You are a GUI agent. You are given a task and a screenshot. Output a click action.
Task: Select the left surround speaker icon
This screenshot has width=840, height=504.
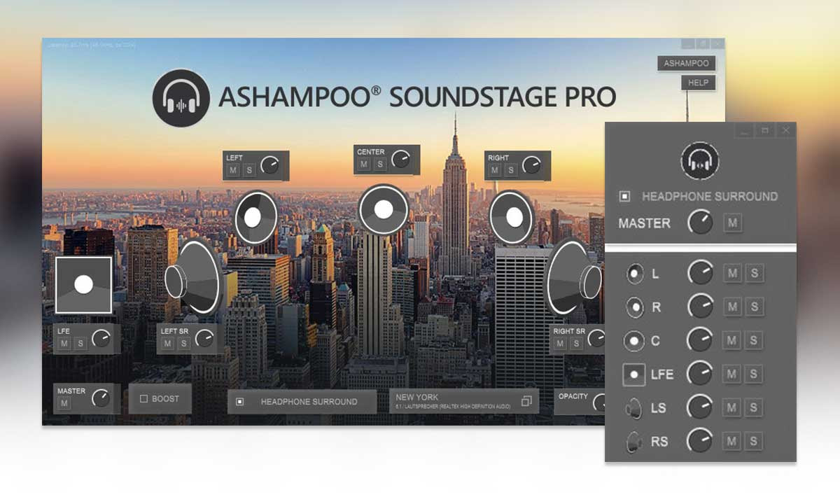[x=194, y=277]
